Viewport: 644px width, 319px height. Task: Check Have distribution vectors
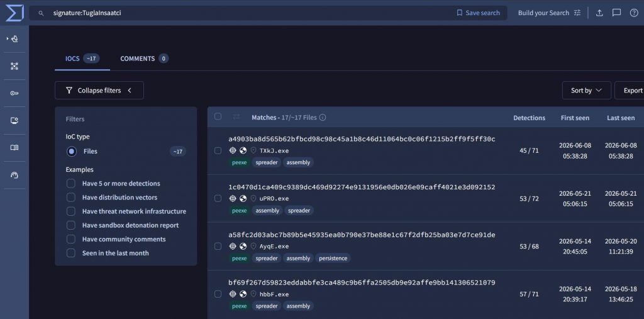[71, 198]
